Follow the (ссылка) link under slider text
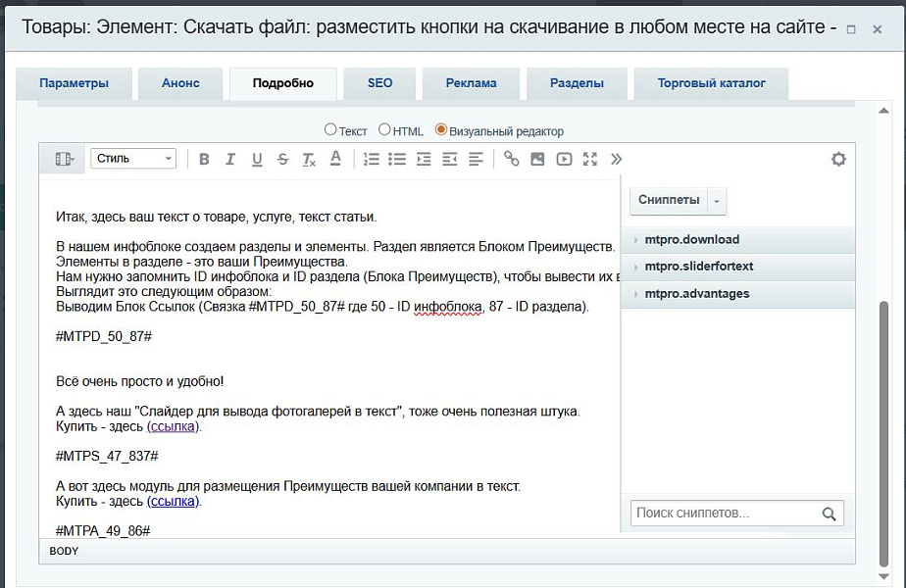 tap(173, 427)
